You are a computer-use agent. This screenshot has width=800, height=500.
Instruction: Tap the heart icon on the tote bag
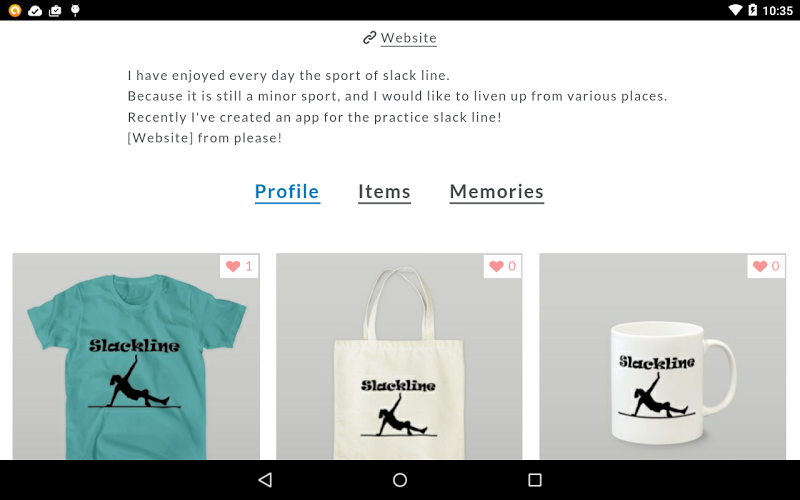click(496, 266)
